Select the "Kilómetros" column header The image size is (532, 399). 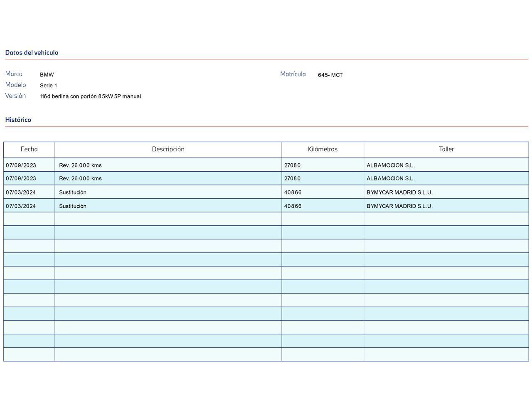click(323, 149)
